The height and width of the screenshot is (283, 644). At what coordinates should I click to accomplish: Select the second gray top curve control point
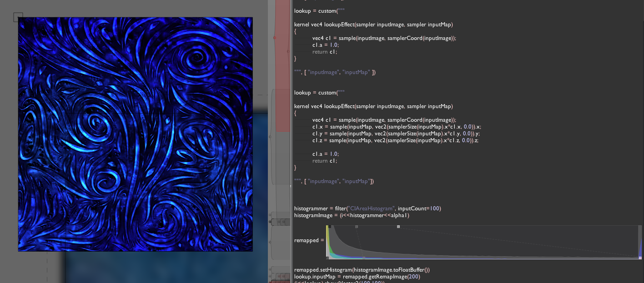coord(357,226)
